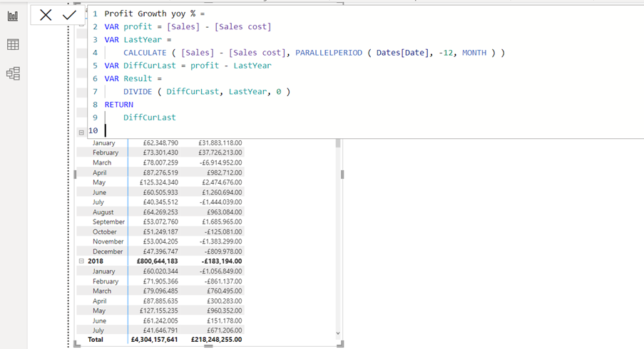Click PARALLELPERIOD function in formula
Viewport: 644px width, 349px height.
[329, 53]
